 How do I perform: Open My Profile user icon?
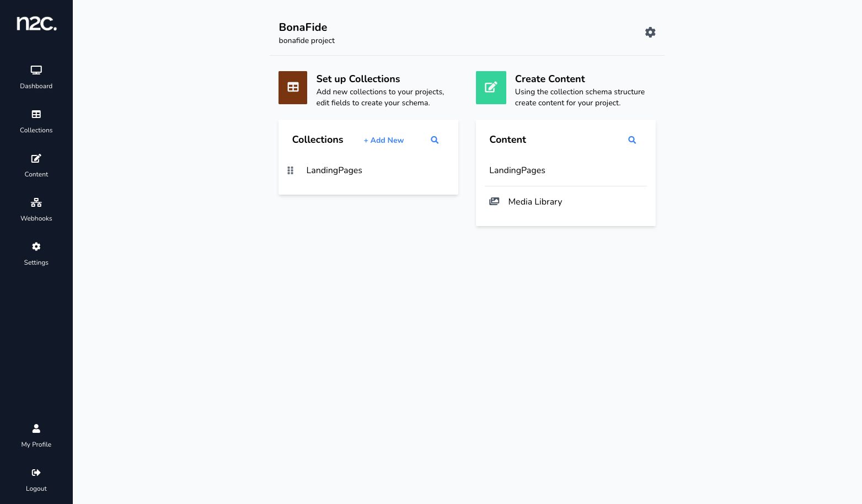[36, 428]
